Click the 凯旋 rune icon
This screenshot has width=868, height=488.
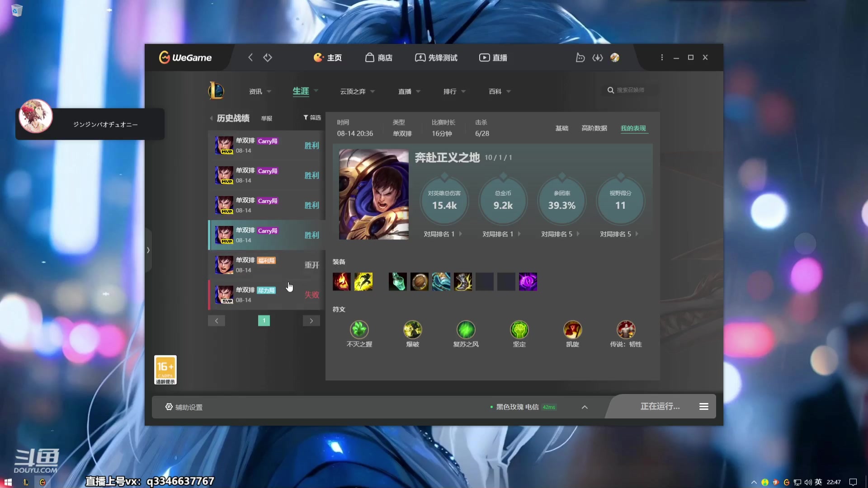573,330
